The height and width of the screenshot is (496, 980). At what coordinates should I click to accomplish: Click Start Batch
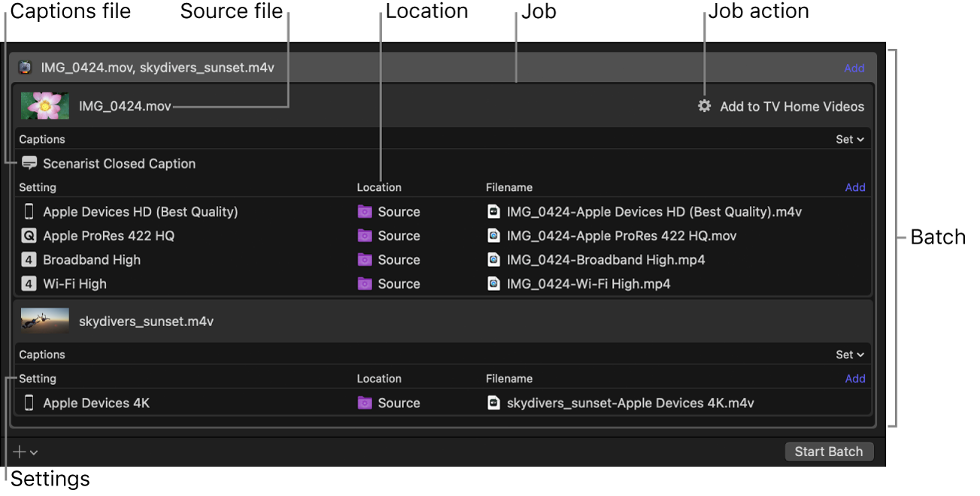(829, 451)
